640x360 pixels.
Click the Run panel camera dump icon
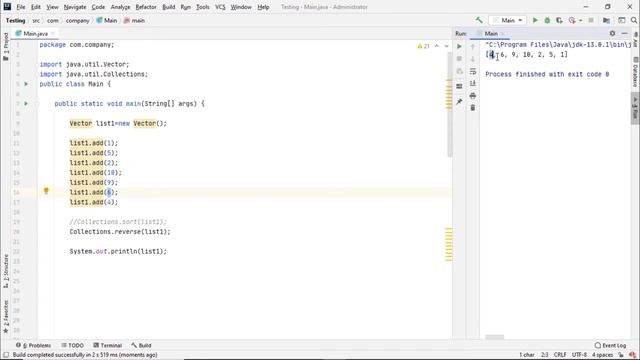(x=459, y=72)
